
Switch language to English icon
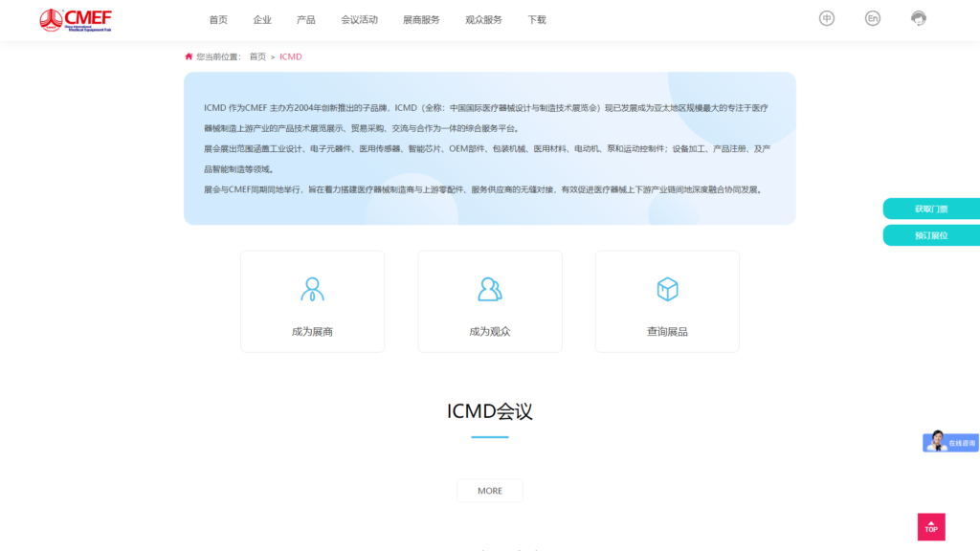873,19
